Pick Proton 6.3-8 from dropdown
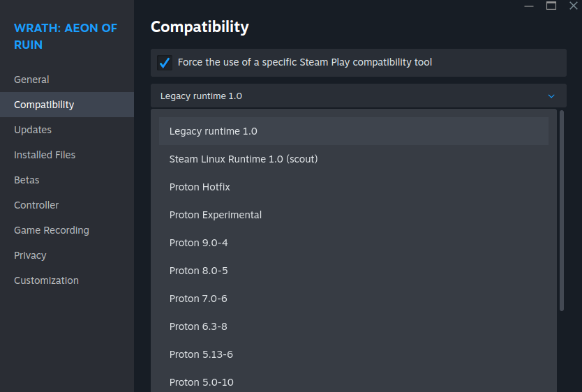 (198, 326)
